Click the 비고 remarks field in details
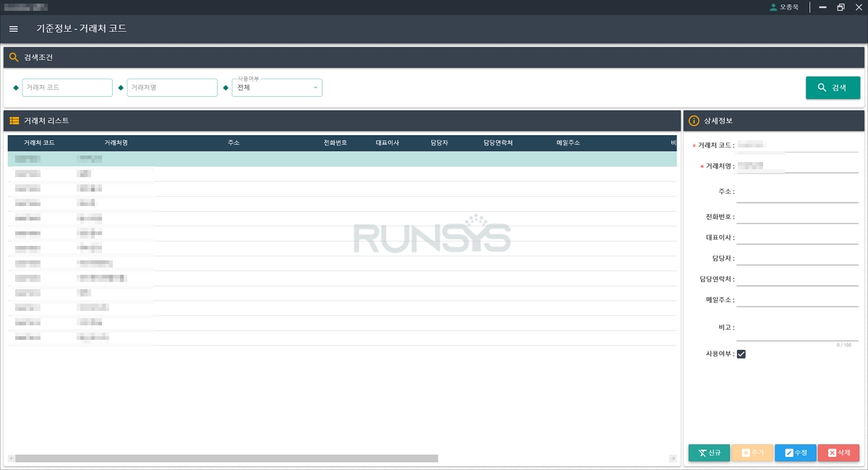The image size is (868, 470). (x=796, y=331)
